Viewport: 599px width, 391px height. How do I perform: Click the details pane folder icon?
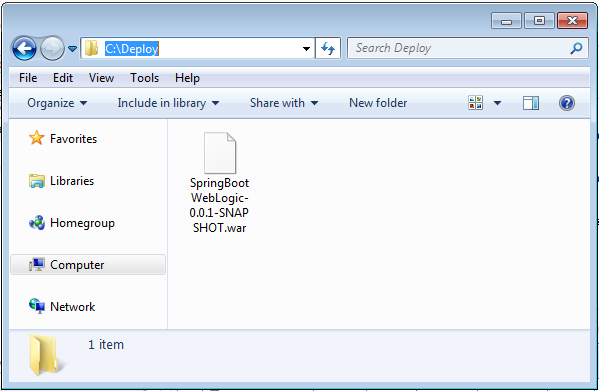pos(47,355)
